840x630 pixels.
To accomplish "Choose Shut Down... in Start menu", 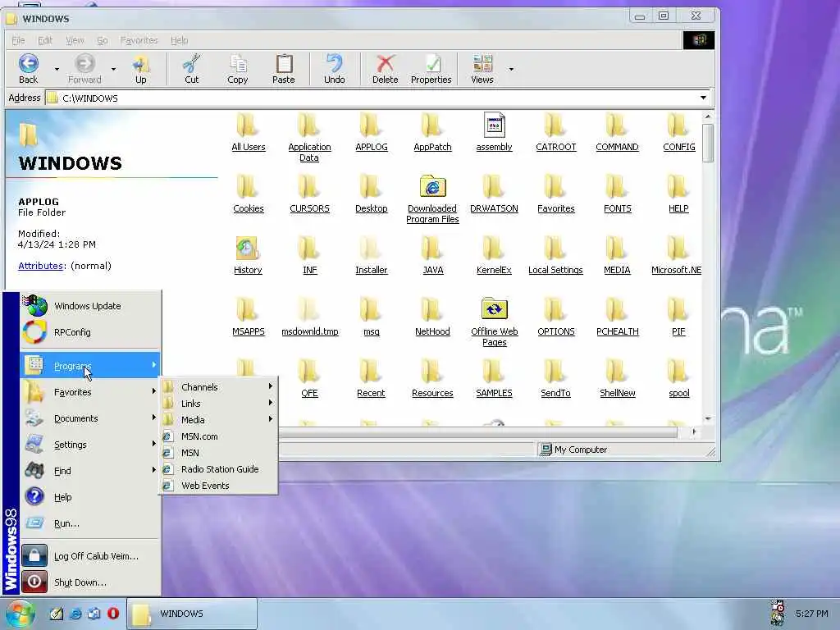I will pyautogui.click(x=90, y=582).
